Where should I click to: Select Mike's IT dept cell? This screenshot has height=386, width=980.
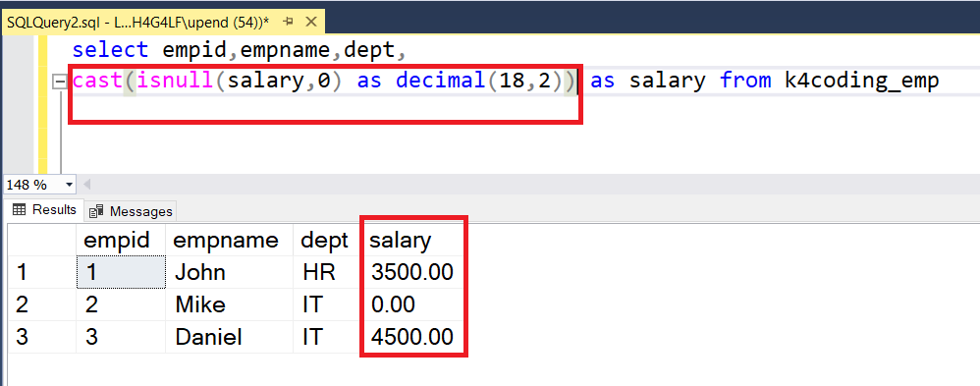point(327,304)
